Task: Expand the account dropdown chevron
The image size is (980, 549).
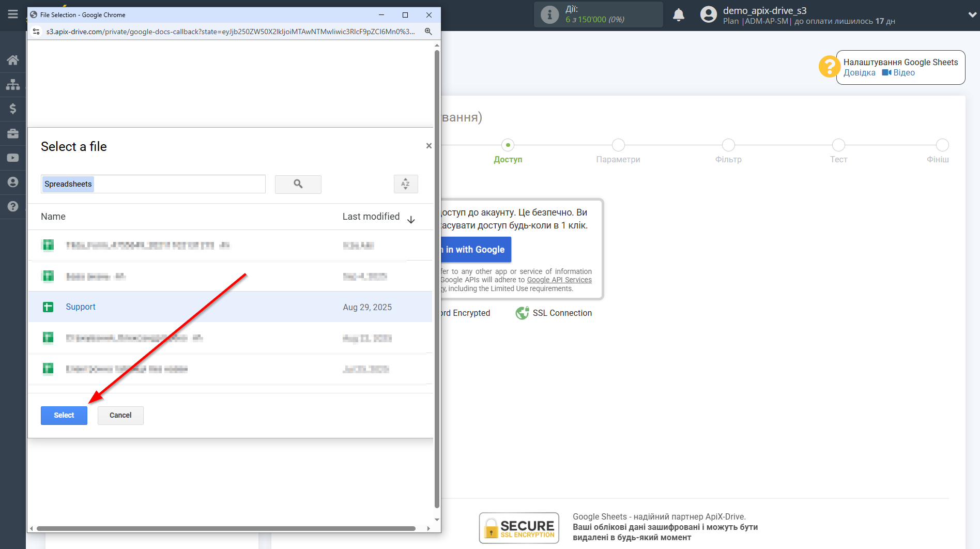Action: (x=972, y=15)
